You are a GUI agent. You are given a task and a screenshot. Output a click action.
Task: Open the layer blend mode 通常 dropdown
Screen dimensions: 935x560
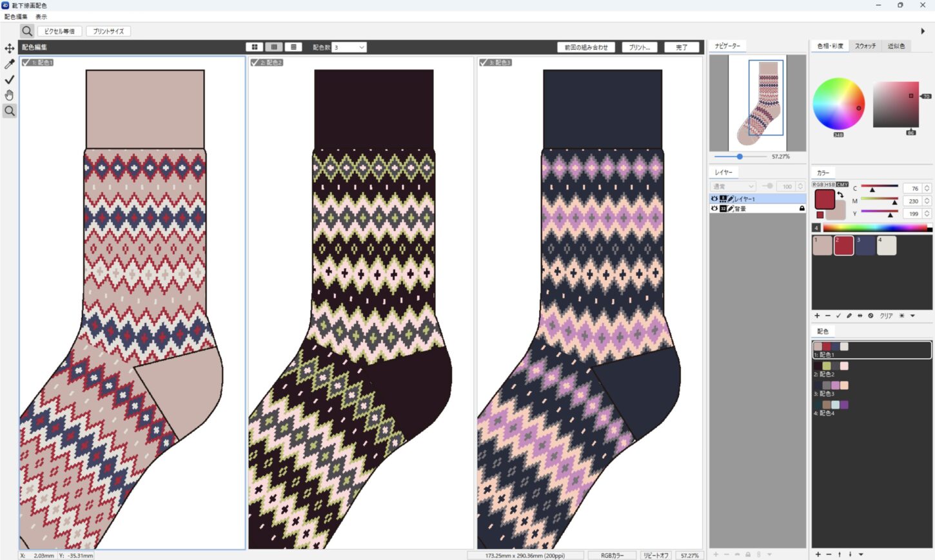733,186
